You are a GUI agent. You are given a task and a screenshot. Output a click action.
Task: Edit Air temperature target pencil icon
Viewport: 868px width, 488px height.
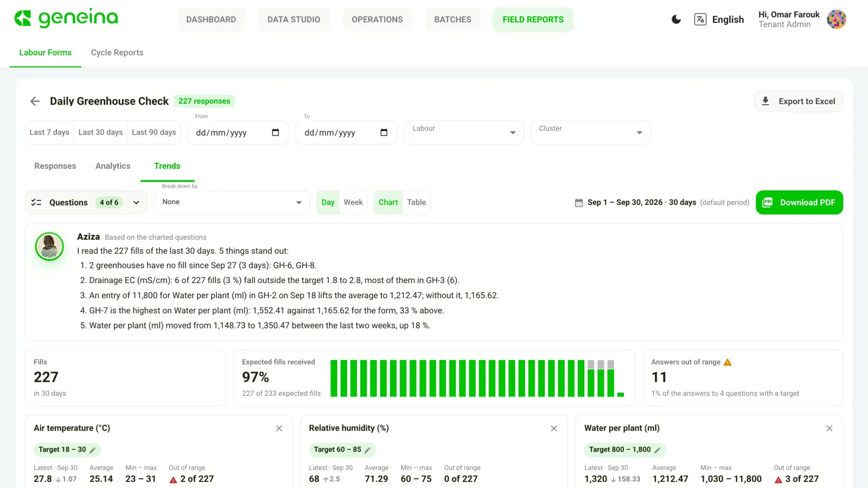point(93,450)
